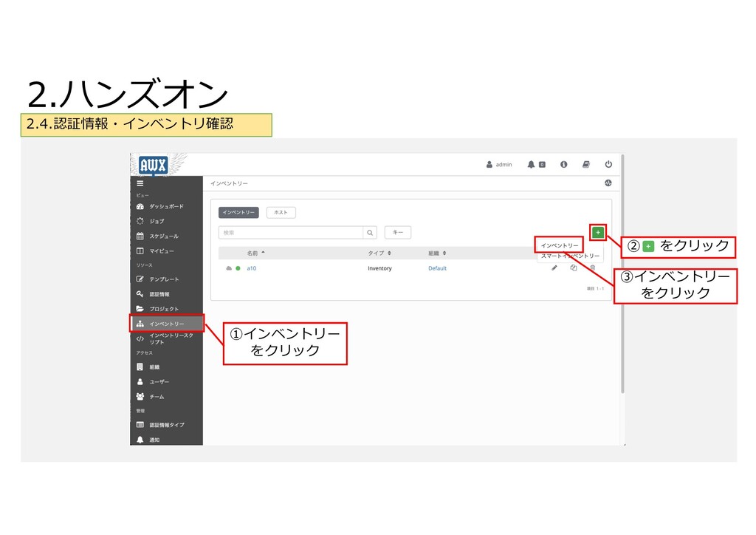Sort by the タイプ column header
The height and width of the screenshot is (535, 756).
379,253
